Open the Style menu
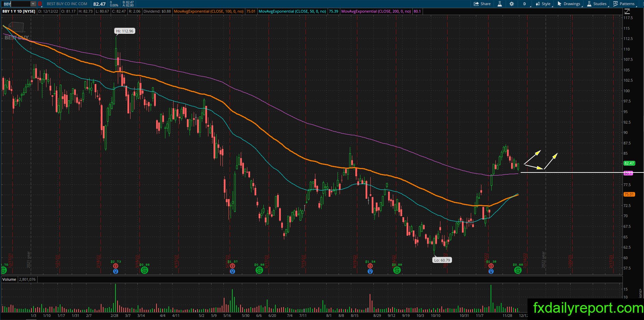Screen dimensions: 644x320 click(x=543, y=4)
